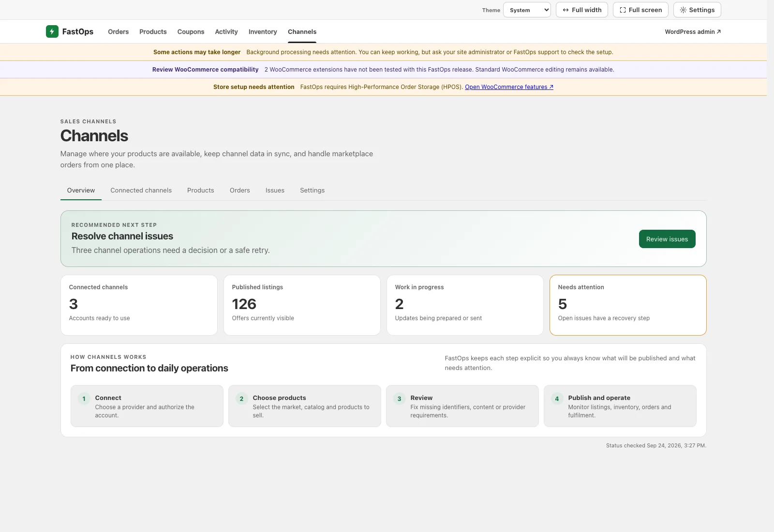Click the FastOps lightning bolt logo icon
The width and height of the screenshot is (774, 532).
[52, 31]
